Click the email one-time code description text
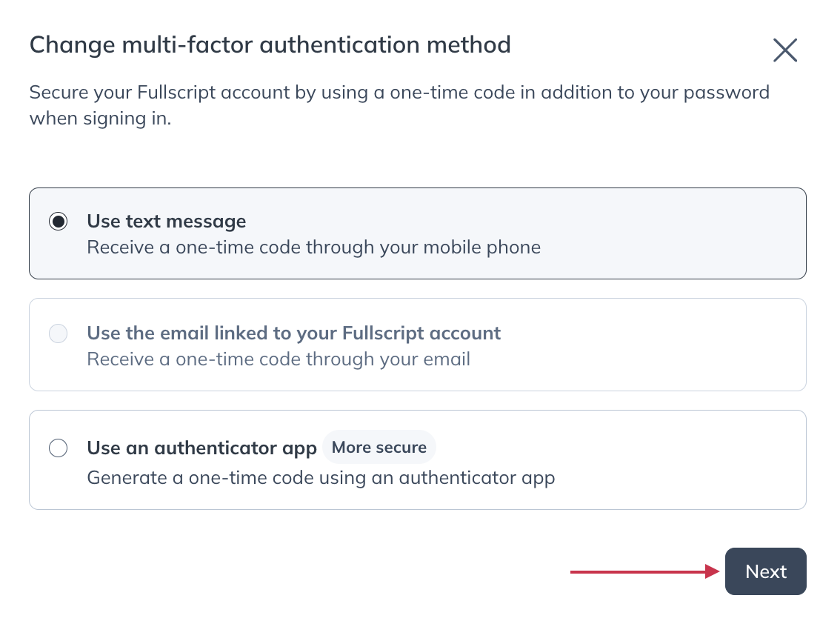 [279, 359]
